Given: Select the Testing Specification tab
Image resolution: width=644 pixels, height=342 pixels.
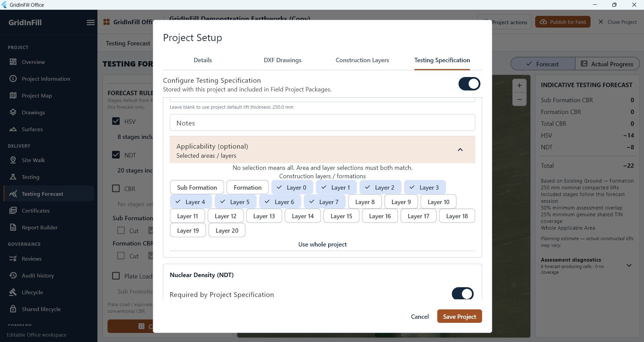Looking at the screenshot, I should [442, 60].
